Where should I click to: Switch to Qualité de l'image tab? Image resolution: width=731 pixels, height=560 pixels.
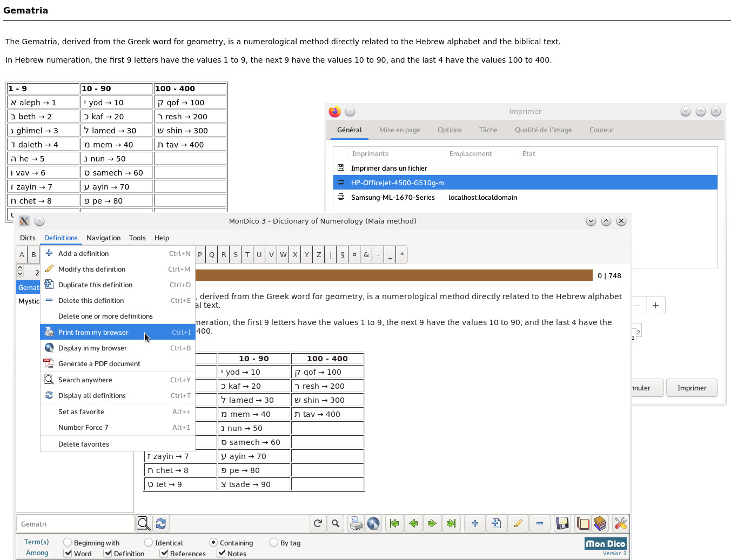(x=543, y=130)
